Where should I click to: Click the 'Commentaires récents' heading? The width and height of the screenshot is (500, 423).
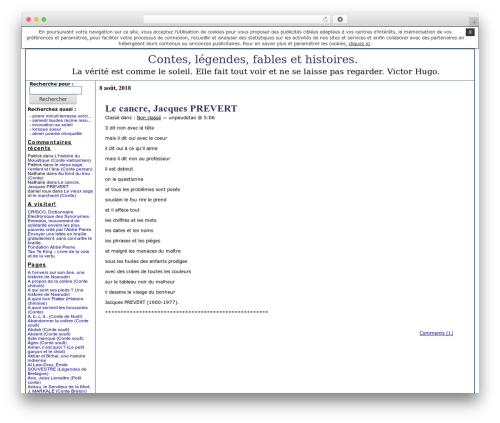[50, 145]
